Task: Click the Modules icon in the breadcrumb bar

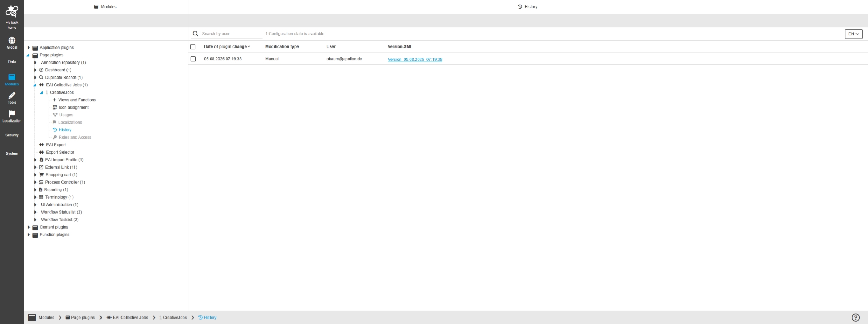Action: click(x=32, y=318)
